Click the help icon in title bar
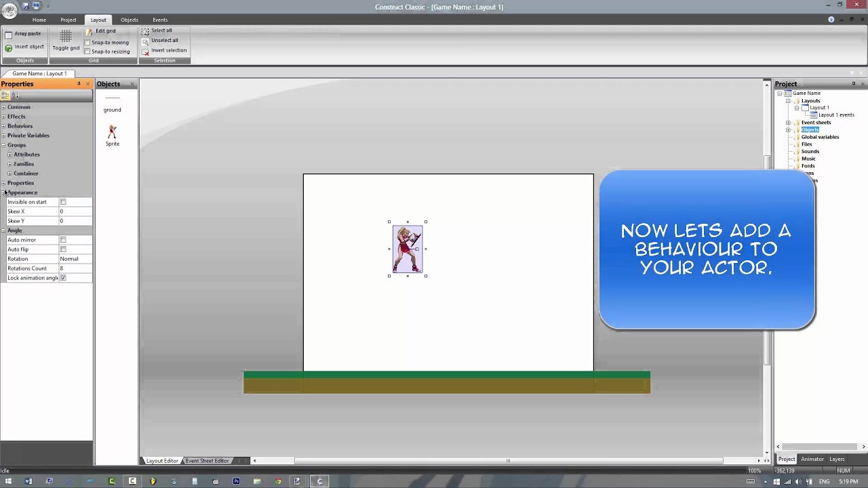 click(831, 20)
